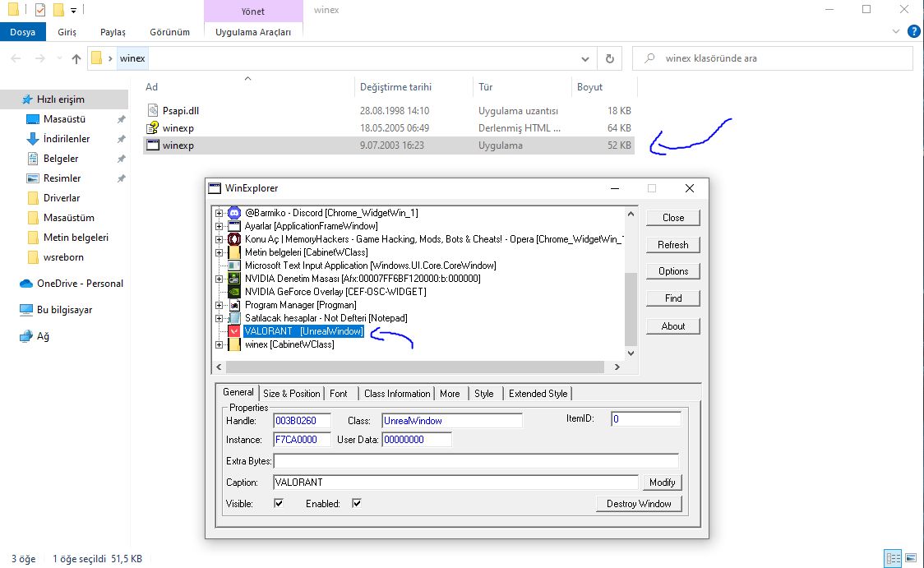Open the Style tab
Screen dimensions: 924x568
click(x=484, y=394)
